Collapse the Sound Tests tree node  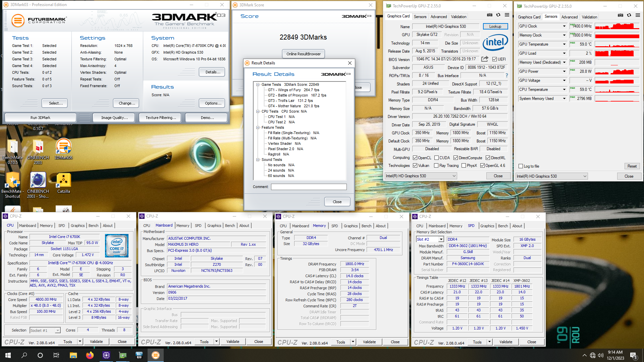pyautogui.click(x=258, y=160)
